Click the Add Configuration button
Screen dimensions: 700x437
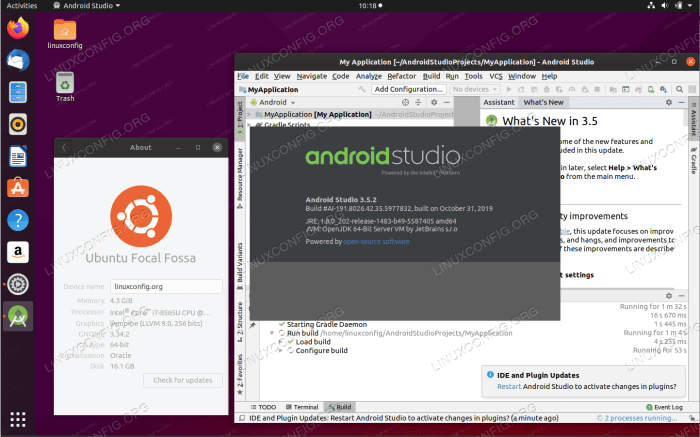click(x=409, y=89)
